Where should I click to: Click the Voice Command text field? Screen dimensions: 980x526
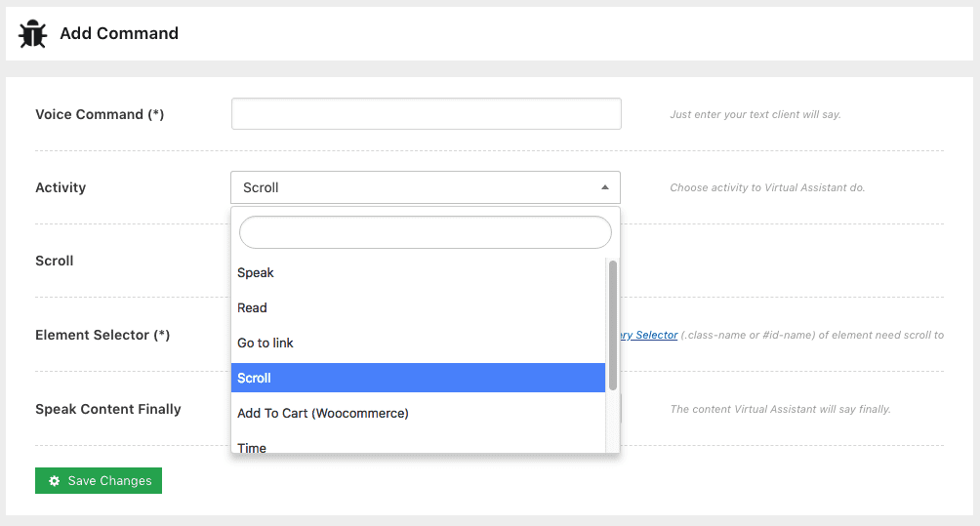click(426, 114)
